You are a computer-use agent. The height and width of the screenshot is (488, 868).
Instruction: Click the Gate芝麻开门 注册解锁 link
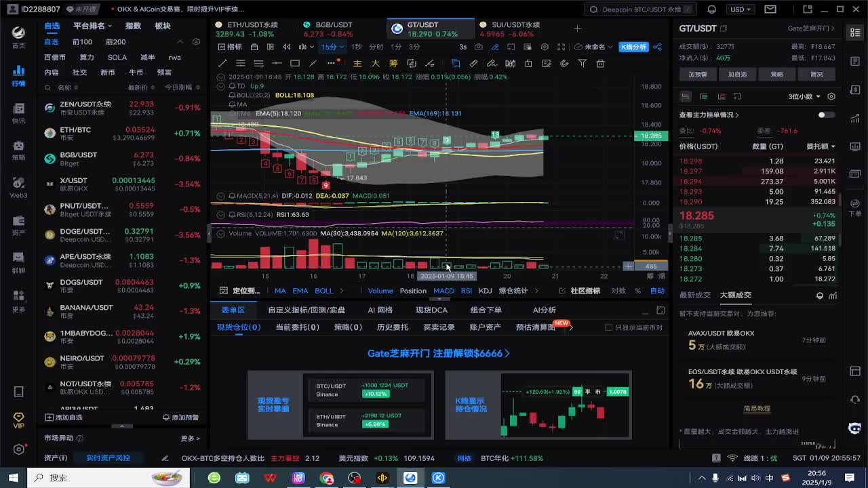coord(439,353)
